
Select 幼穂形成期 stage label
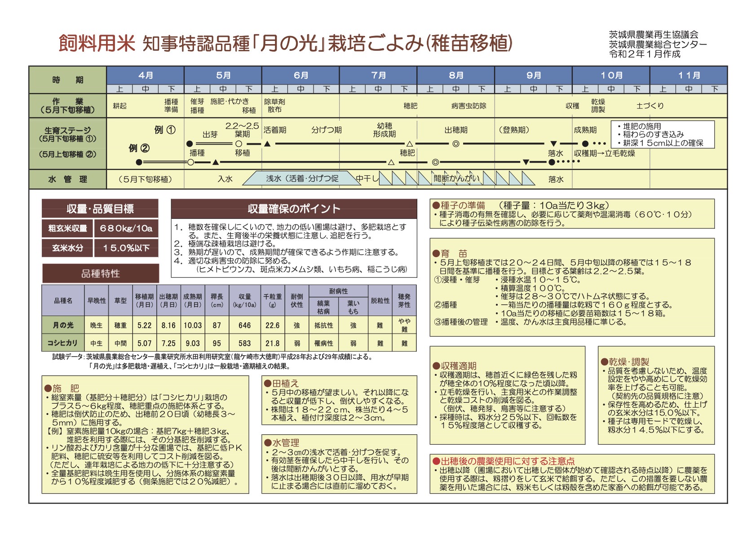385,130
